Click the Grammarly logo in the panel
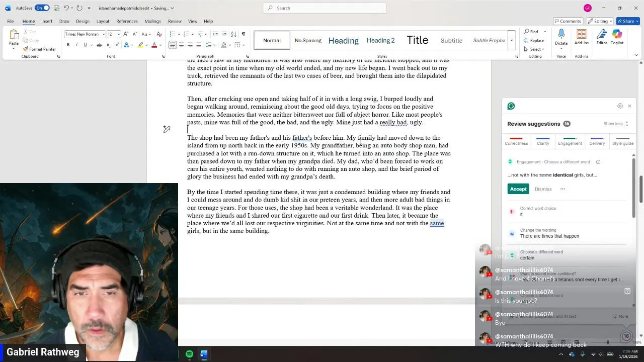The width and height of the screenshot is (644, 362). pos(511,106)
